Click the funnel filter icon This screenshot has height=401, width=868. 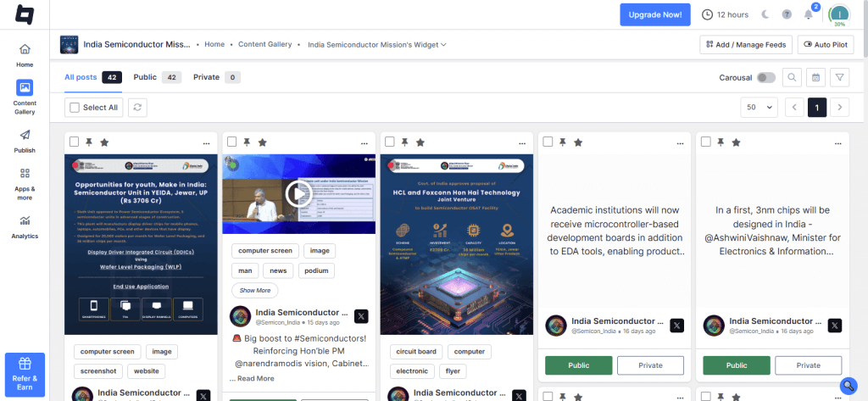839,77
